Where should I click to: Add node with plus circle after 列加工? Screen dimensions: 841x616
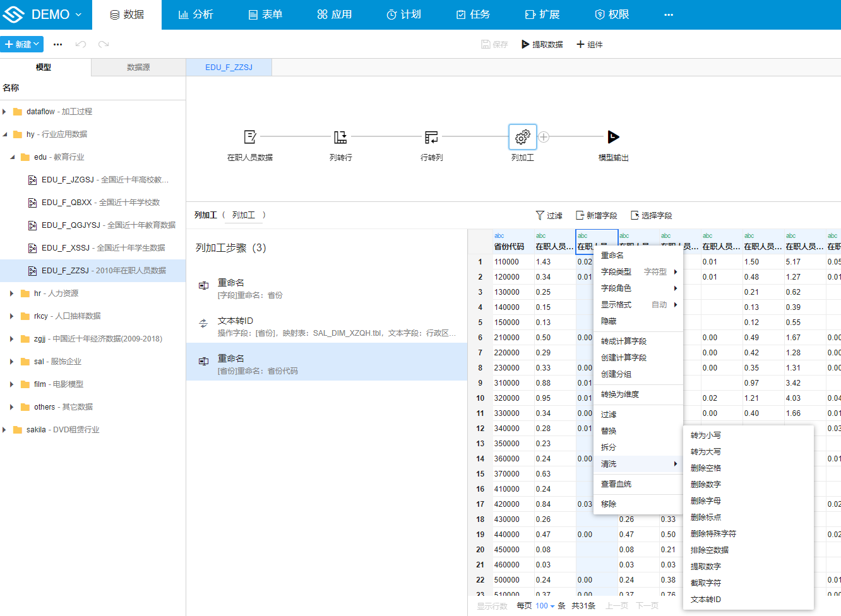544,137
